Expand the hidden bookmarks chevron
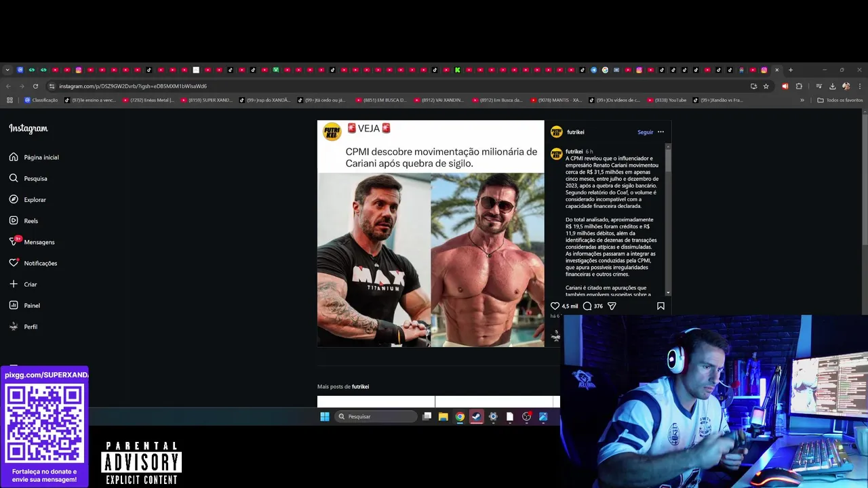Image resolution: width=868 pixels, height=488 pixels. pyautogui.click(x=802, y=100)
